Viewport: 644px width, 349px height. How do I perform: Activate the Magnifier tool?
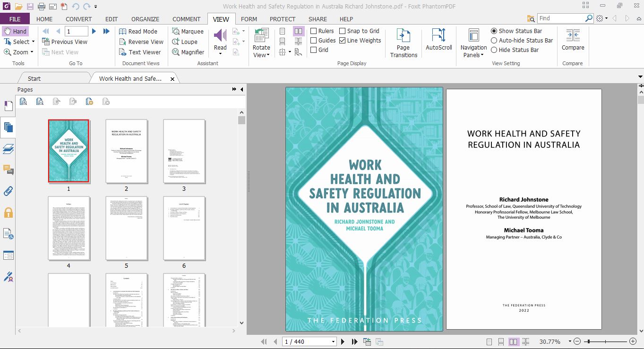(x=188, y=52)
